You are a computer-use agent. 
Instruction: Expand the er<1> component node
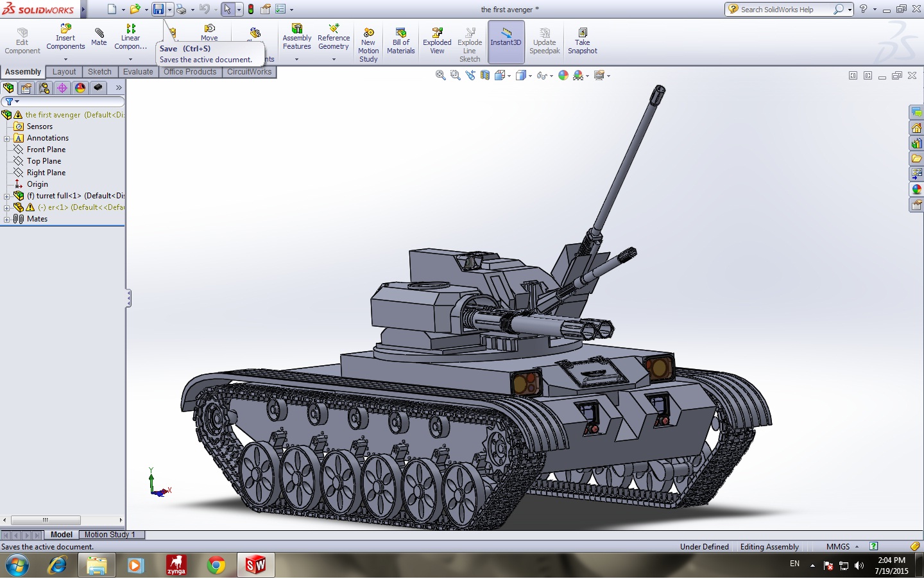[x=6, y=208]
